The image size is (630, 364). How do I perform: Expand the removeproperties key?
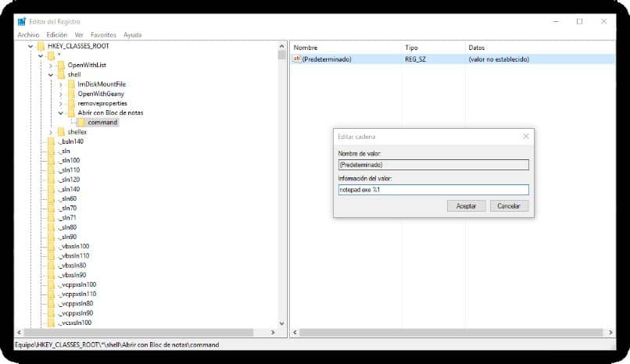click(x=61, y=104)
